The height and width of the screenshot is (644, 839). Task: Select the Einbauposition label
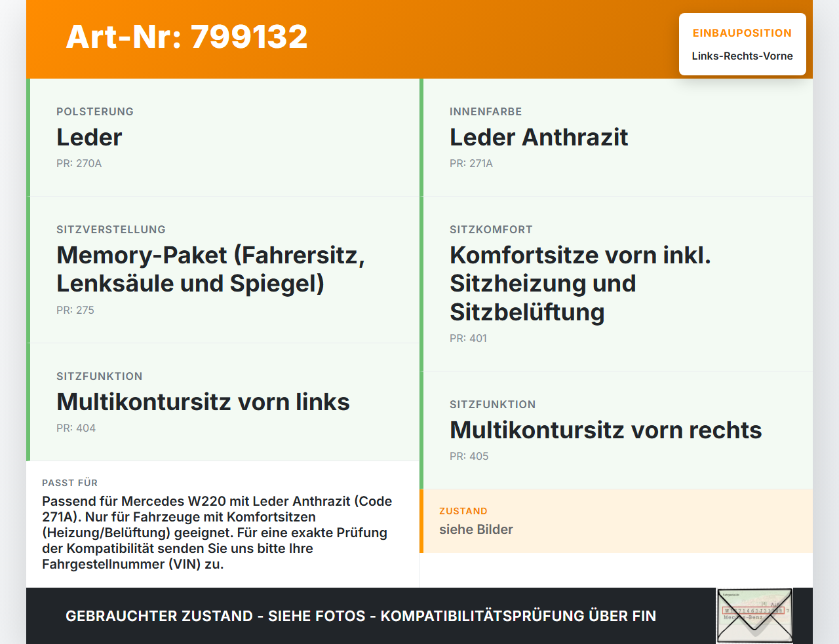742,33
